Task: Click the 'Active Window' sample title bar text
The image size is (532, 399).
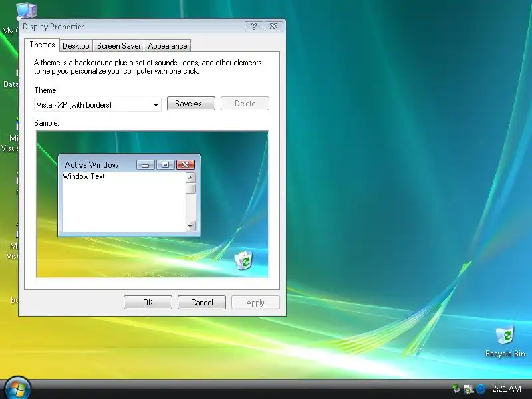Action: [x=92, y=164]
